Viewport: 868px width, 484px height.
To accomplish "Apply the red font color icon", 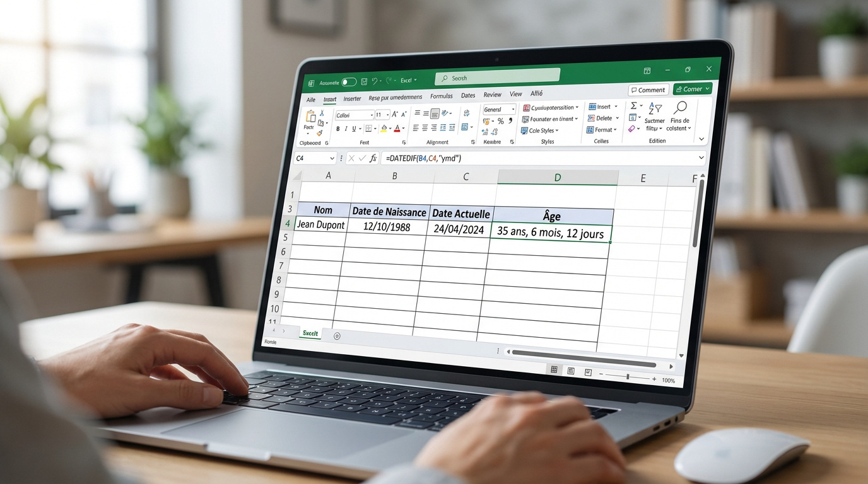I will (x=397, y=128).
